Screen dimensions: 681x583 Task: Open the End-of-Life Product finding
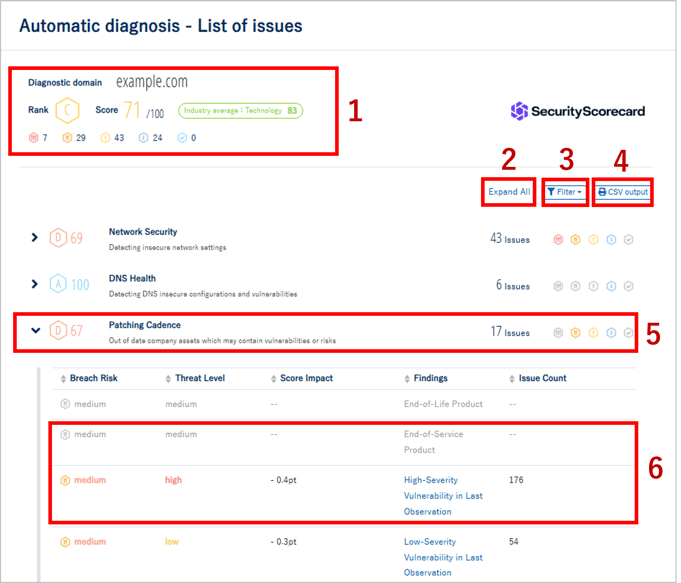click(443, 404)
